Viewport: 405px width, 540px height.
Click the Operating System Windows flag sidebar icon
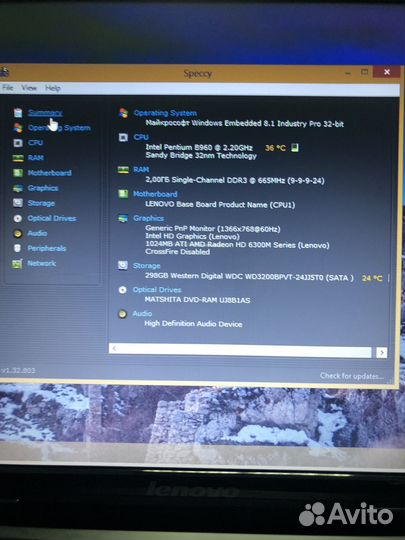pyautogui.click(x=18, y=128)
